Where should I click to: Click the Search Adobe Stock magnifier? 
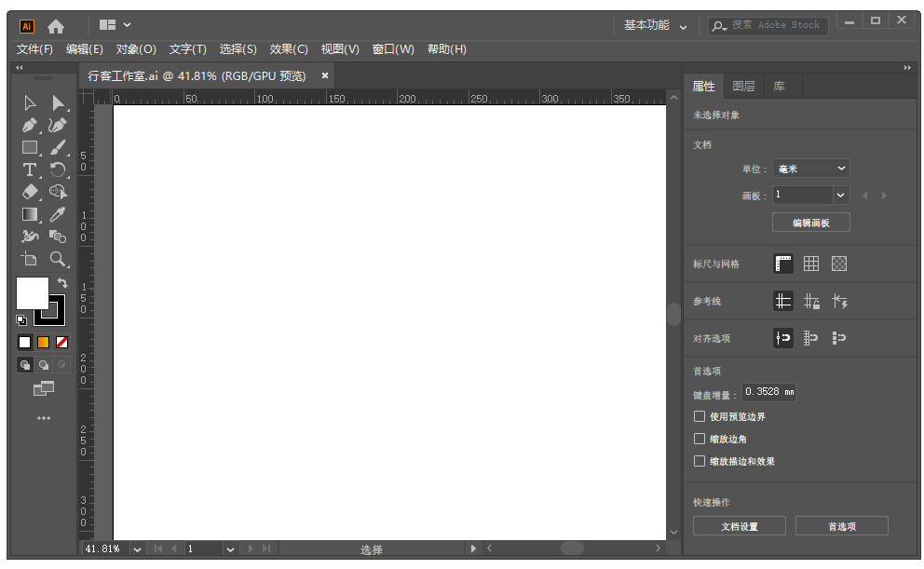tap(719, 26)
